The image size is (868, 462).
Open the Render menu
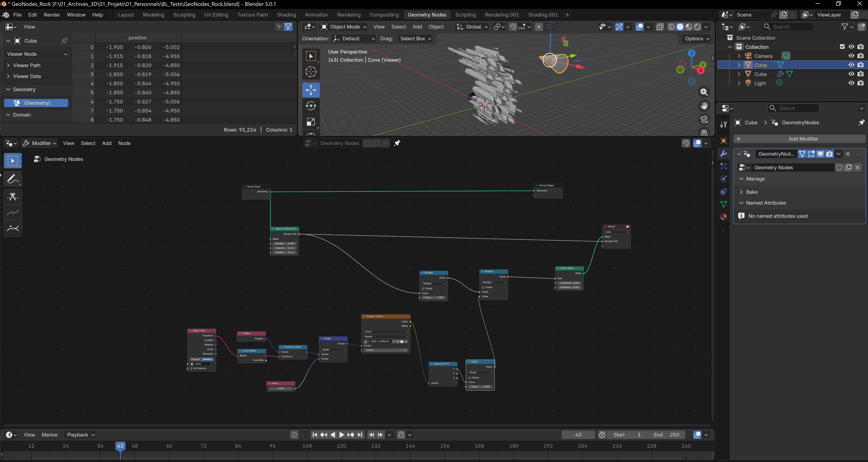click(x=52, y=15)
